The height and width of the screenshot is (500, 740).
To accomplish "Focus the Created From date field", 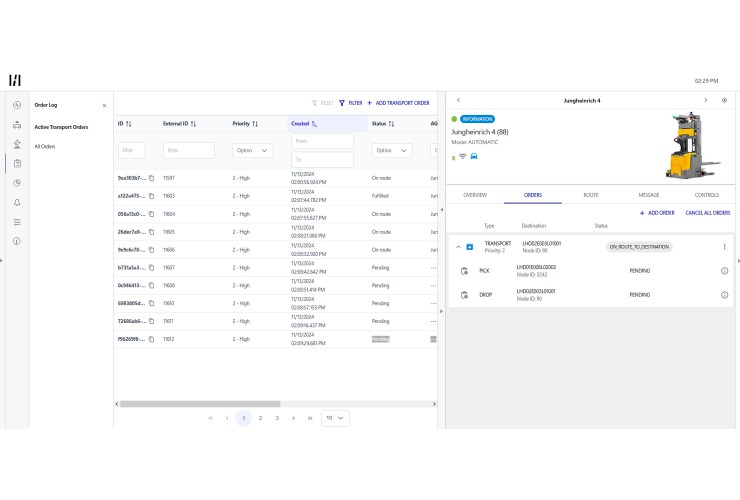I will click(x=322, y=141).
